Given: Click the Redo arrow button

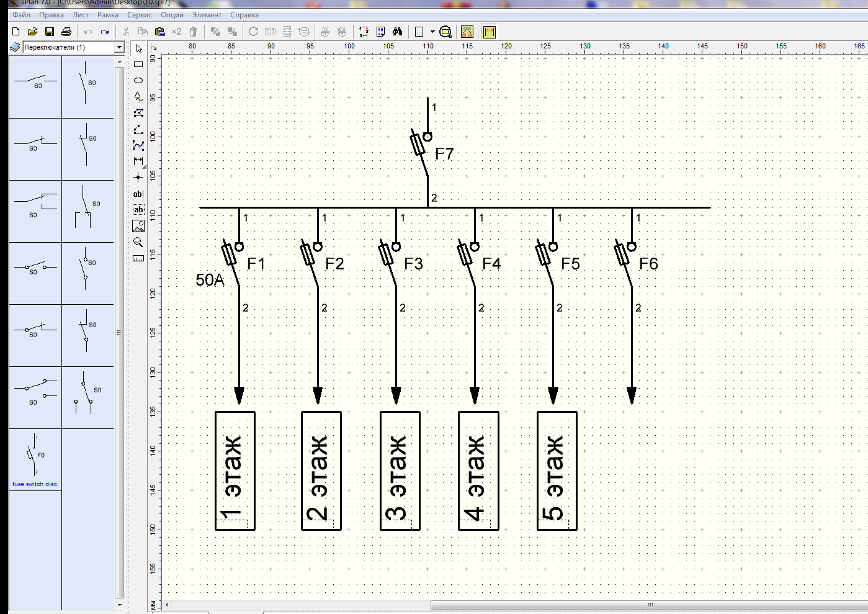Looking at the screenshot, I should [x=105, y=32].
